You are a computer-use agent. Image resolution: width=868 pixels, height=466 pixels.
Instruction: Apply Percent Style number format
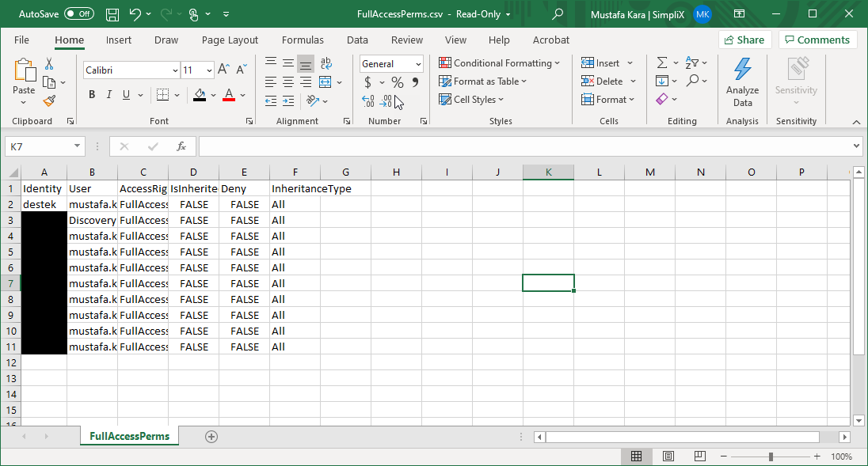pyautogui.click(x=398, y=82)
